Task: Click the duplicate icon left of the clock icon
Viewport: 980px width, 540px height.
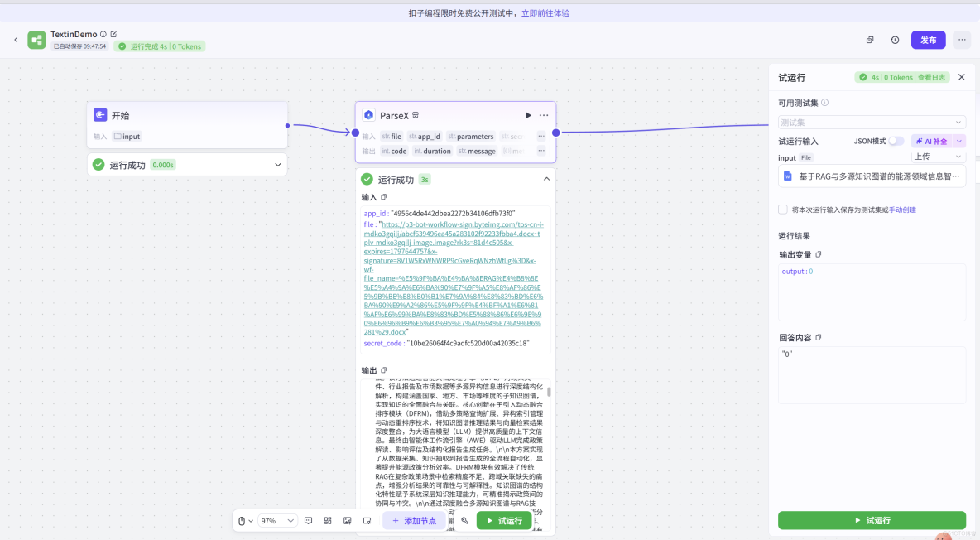Action: pos(869,39)
